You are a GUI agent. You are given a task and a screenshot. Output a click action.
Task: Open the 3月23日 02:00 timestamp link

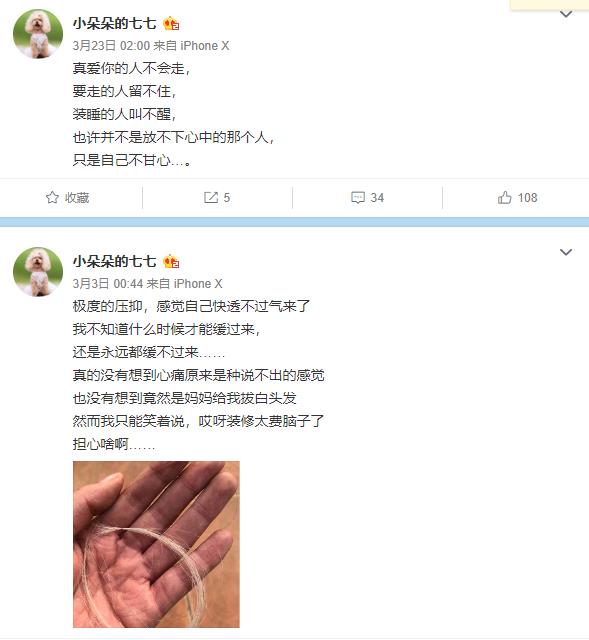tap(111, 46)
